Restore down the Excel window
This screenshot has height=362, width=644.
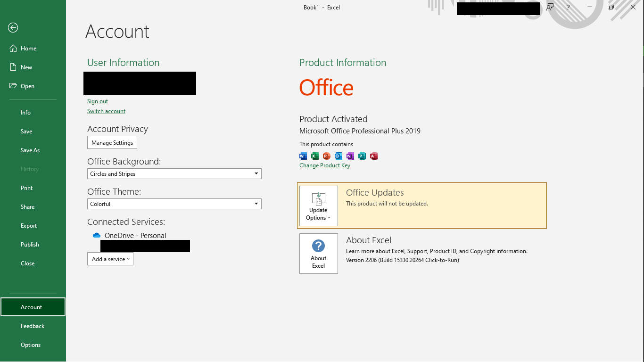point(611,7)
